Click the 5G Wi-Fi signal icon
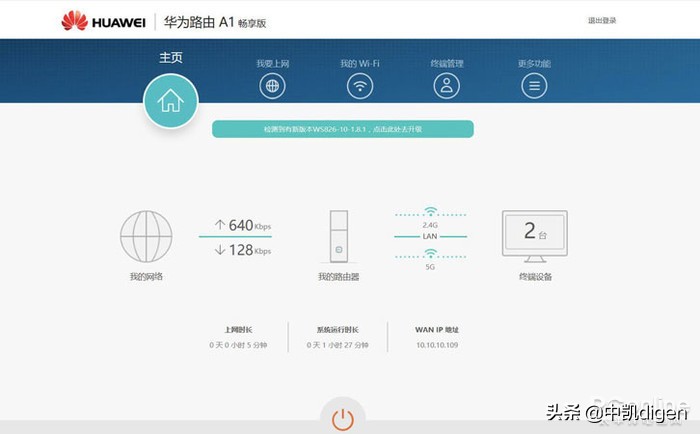Viewport: 700px width, 434px height. point(430,253)
